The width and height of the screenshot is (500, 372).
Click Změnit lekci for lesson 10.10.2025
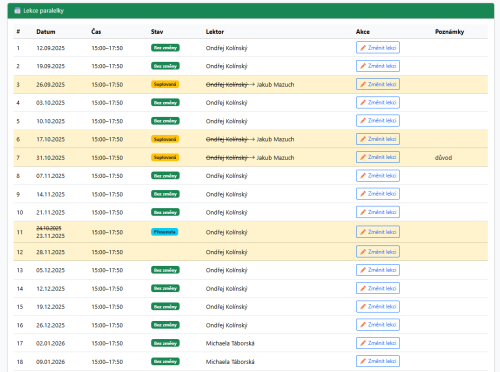(x=378, y=121)
